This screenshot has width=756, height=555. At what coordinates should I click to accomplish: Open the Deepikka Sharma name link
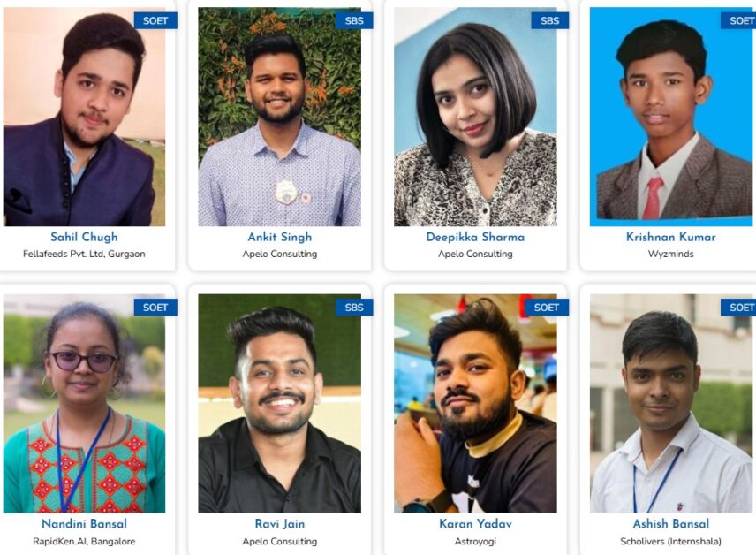pos(475,237)
